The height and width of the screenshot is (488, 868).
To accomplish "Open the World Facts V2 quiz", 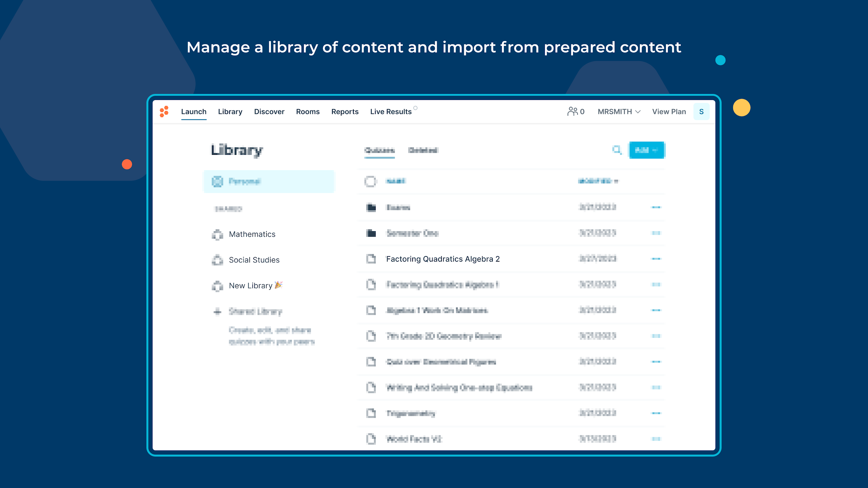I will (414, 439).
